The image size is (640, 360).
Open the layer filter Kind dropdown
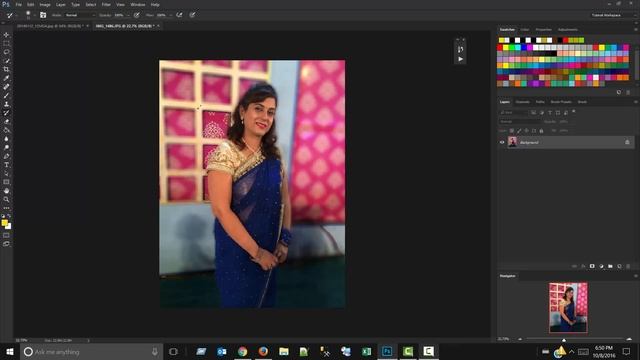tap(513, 112)
